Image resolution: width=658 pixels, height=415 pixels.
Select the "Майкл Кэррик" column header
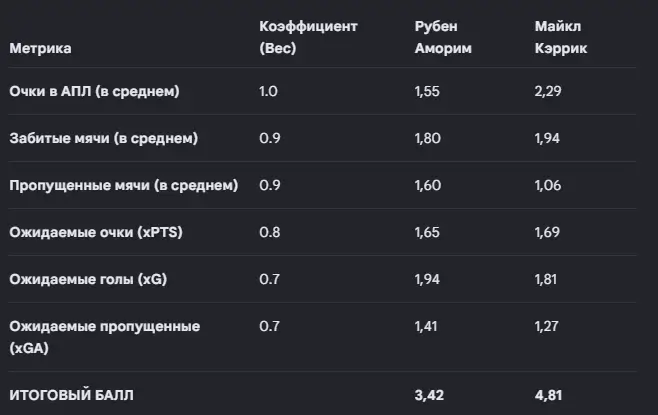[561, 37]
